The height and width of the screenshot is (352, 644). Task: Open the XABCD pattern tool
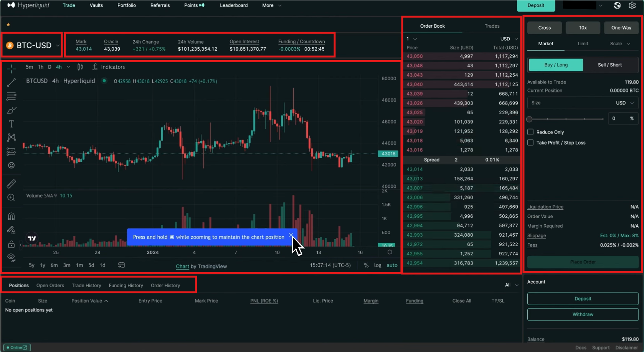(x=11, y=137)
